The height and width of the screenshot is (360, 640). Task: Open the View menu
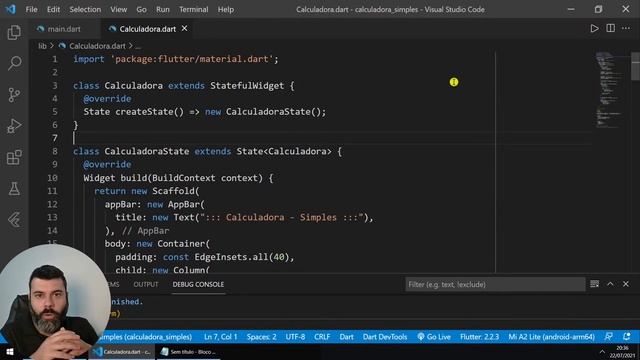[x=118, y=9]
